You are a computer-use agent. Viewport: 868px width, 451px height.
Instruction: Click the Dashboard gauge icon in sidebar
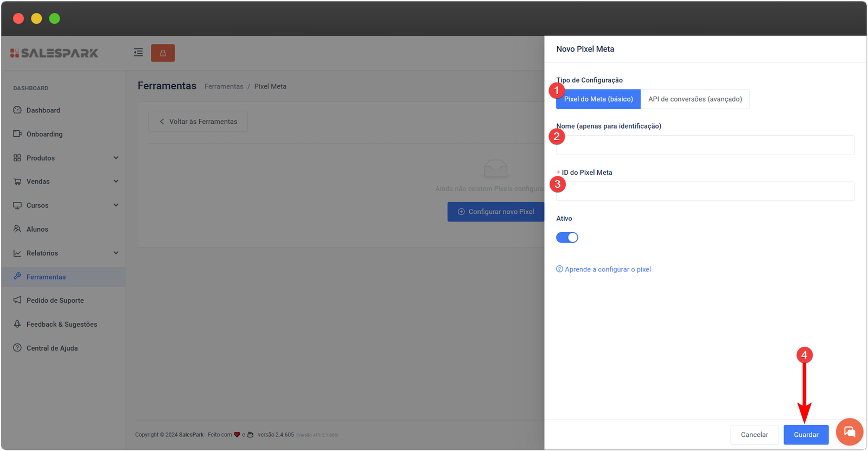tap(17, 110)
